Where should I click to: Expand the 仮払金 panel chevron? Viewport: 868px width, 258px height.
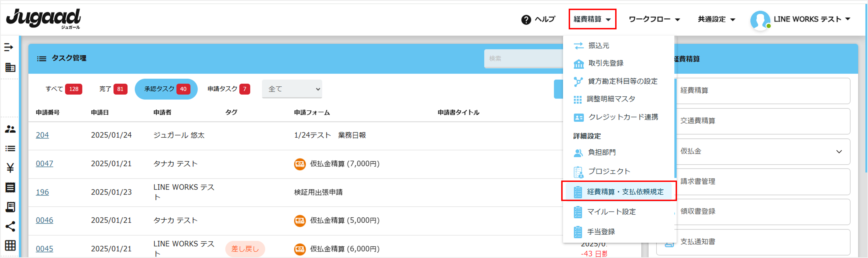coord(839,152)
